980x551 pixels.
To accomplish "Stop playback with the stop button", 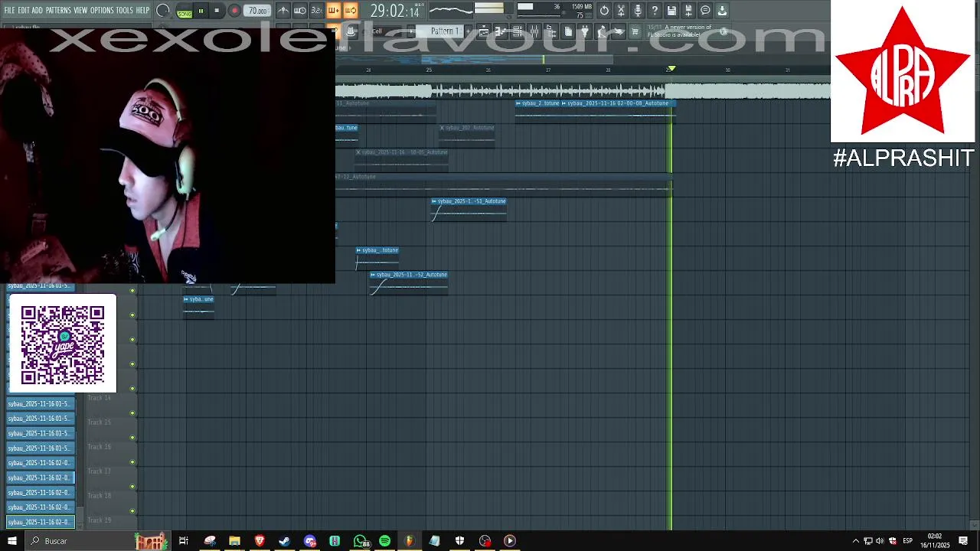I will [x=217, y=11].
